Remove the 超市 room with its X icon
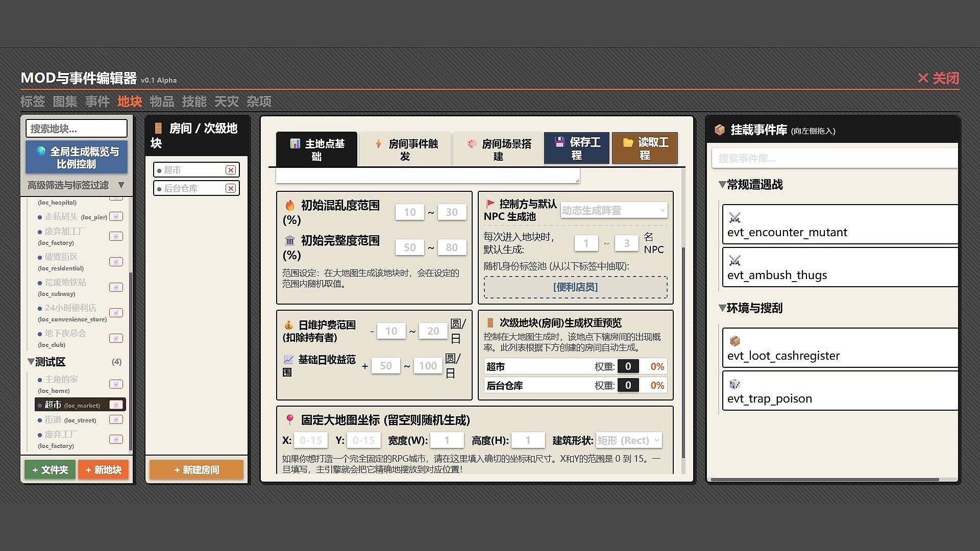This screenshot has height=551, width=980. 231,170
